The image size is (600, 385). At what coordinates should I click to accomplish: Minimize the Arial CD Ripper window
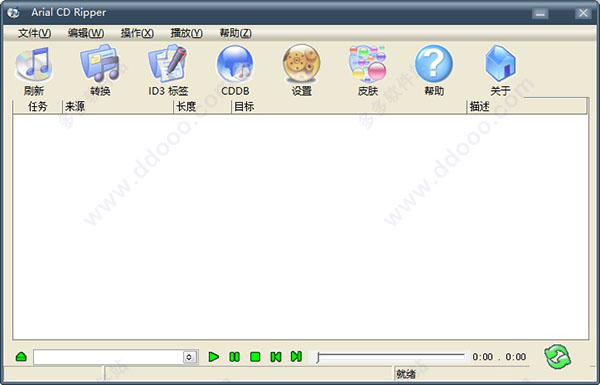coord(540,14)
